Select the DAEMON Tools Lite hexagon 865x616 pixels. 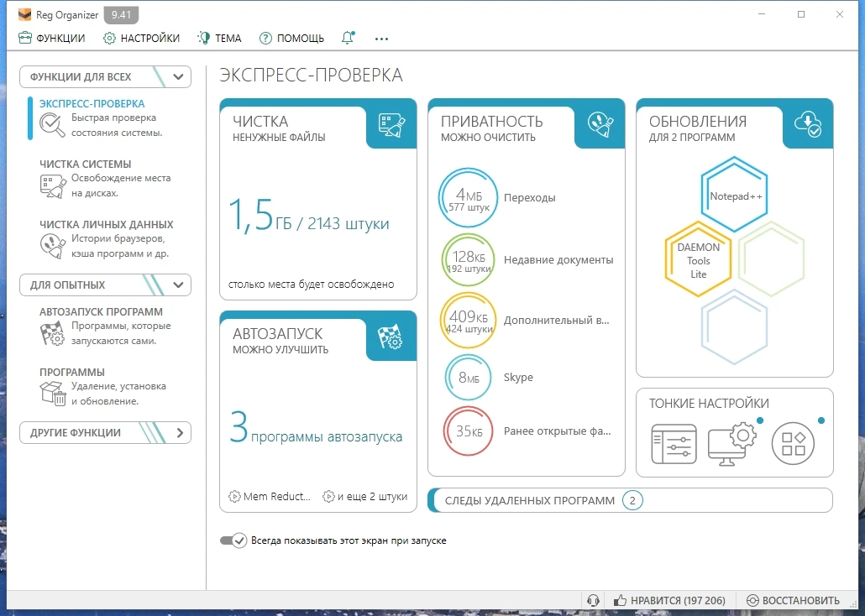click(x=699, y=260)
